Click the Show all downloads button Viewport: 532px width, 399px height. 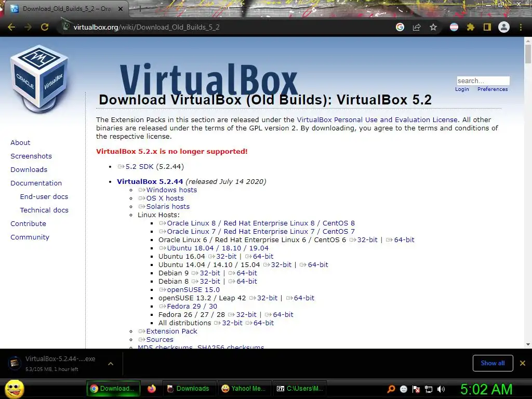(x=493, y=363)
